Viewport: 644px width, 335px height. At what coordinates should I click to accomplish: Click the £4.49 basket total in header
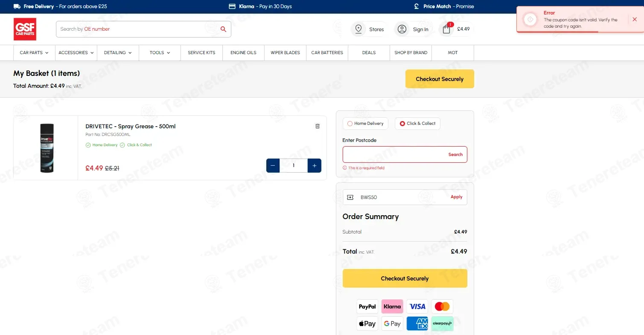[463, 29]
